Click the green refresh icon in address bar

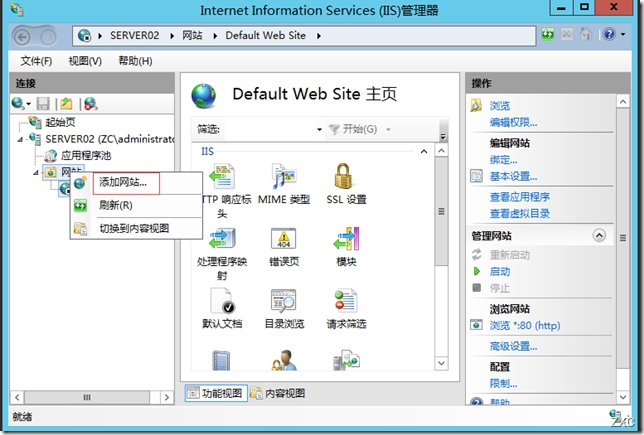click(548, 35)
